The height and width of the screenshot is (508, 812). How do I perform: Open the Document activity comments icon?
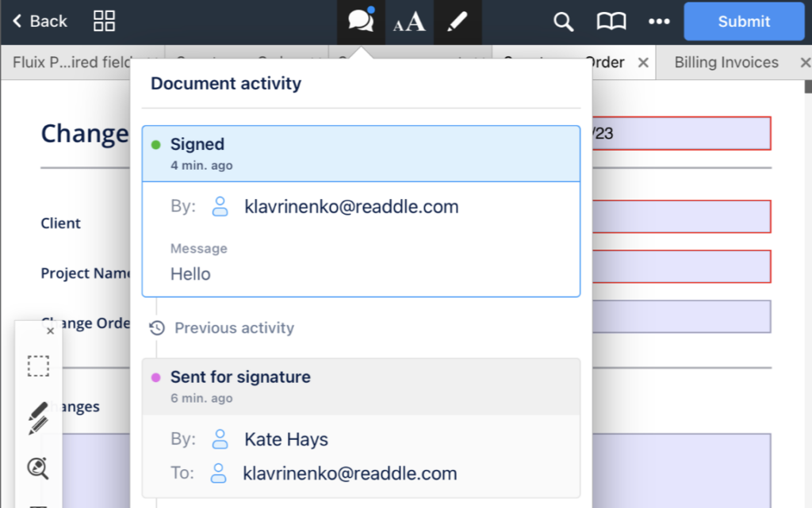point(361,21)
